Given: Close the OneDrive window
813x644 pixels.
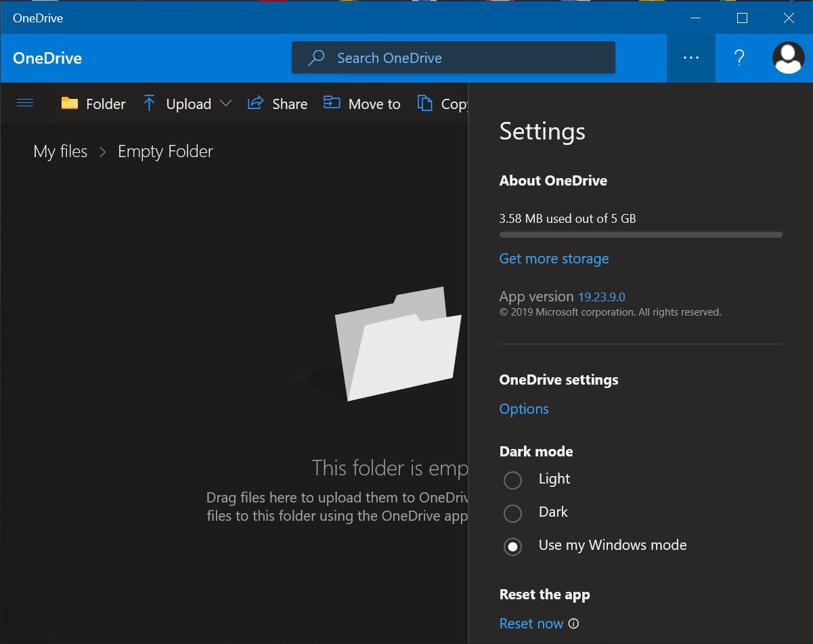Looking at the screenshot, I should pyautogui.click(x=789, y=18).
